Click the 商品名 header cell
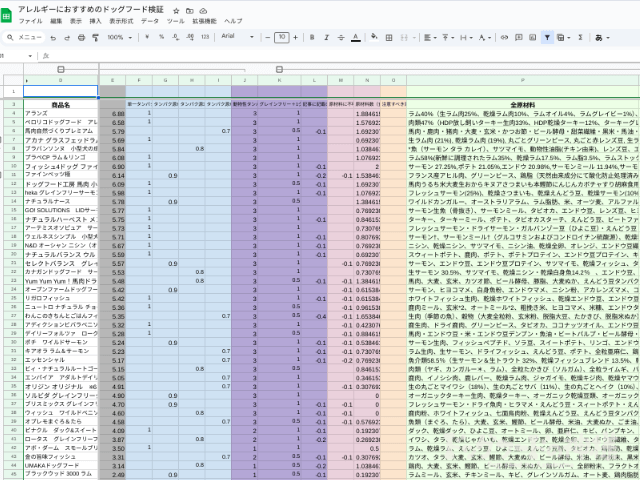 [61, 104]
